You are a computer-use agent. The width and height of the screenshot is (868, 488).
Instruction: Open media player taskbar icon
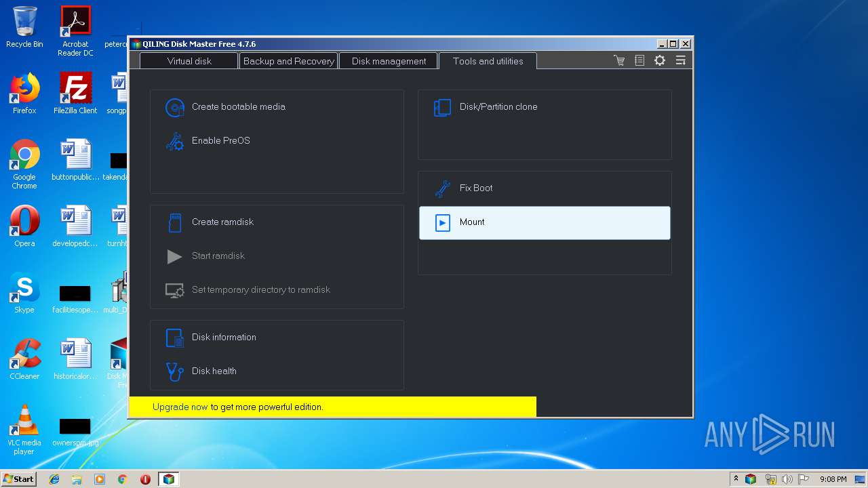(100, 479)
